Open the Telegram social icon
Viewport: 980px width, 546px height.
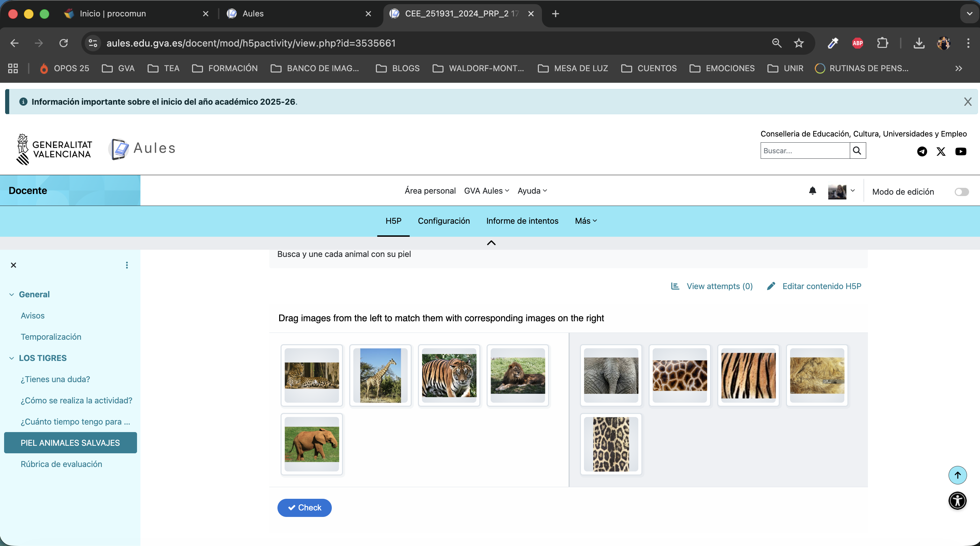[x=922, y=152]
